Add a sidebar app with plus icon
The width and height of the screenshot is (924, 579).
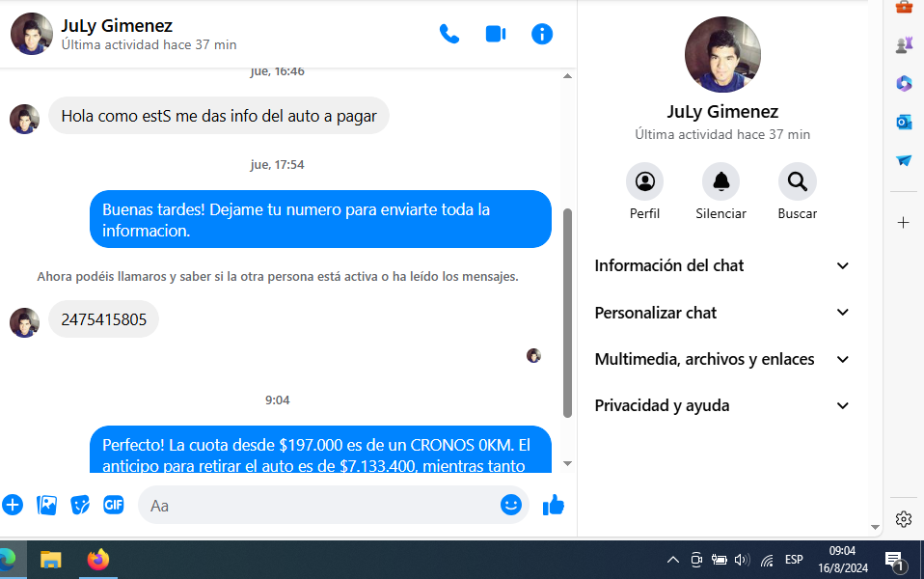click(x=904, y=223)
